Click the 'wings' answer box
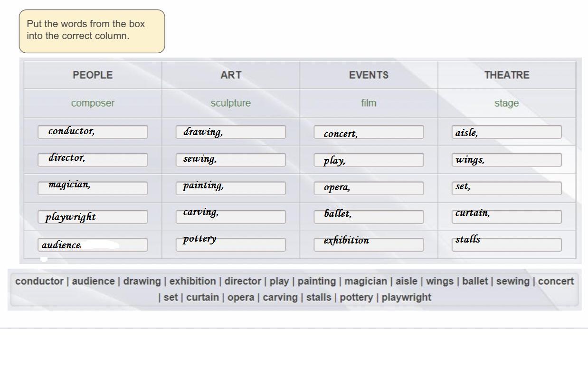The width and height of the screenshot is (588, 370). click(506, 160)
